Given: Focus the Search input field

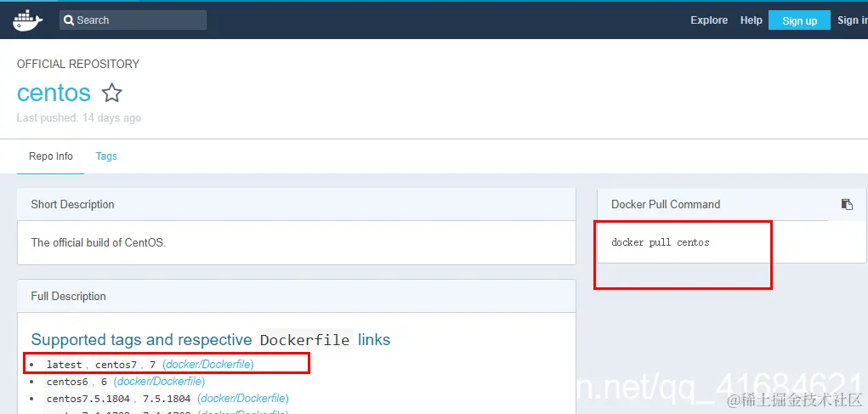Looking at the screenshot, I should (133, 20).
